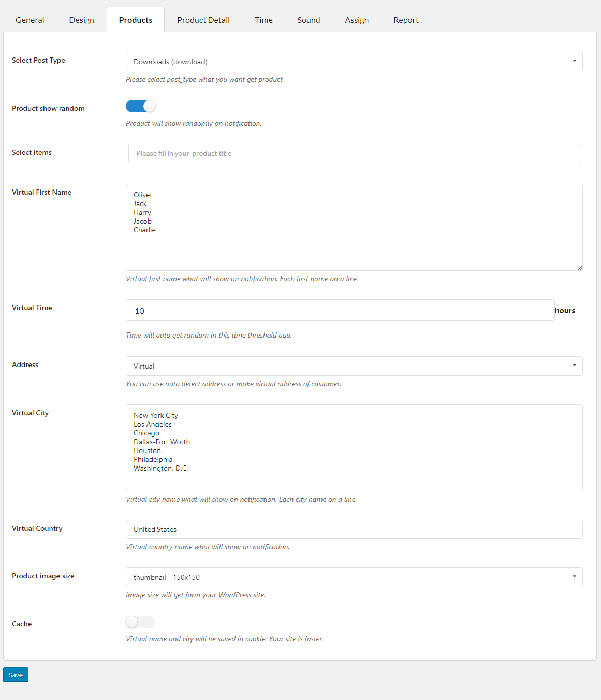Focus the Virtual Time hours field

tap(340, 311)
